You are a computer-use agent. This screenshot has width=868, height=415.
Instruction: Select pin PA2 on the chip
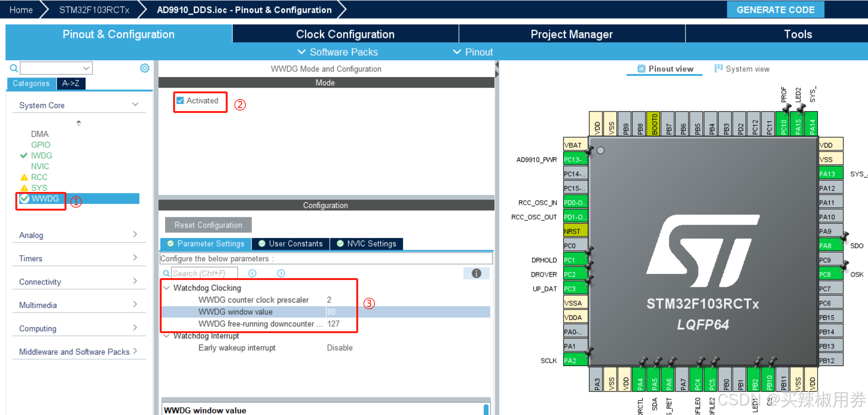coord(575,360)
